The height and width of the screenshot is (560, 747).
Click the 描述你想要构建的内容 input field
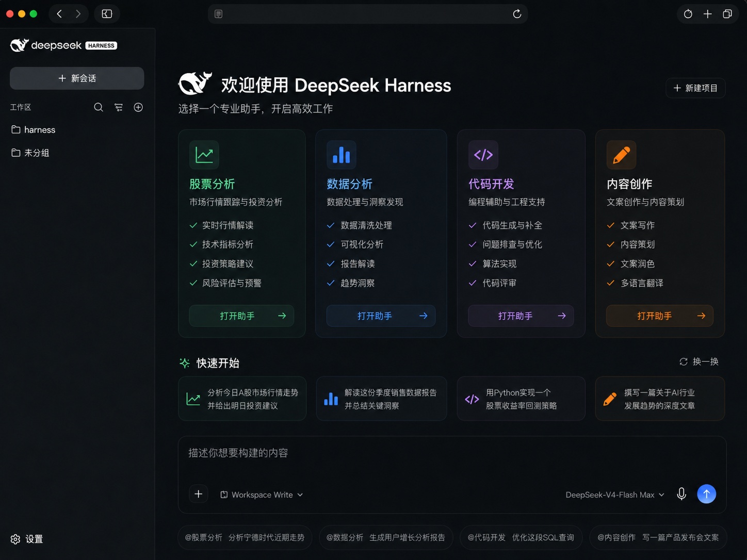(x=452, y=453)
